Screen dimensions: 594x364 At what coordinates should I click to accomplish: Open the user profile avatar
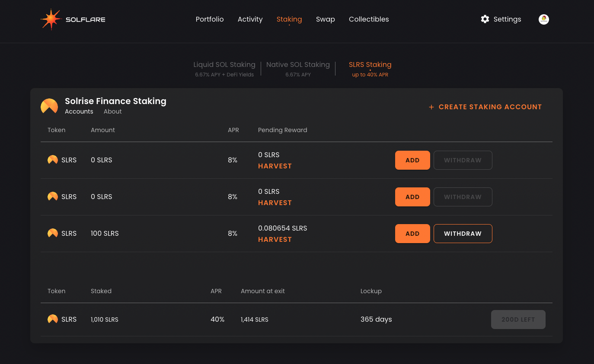coord(544,19)
